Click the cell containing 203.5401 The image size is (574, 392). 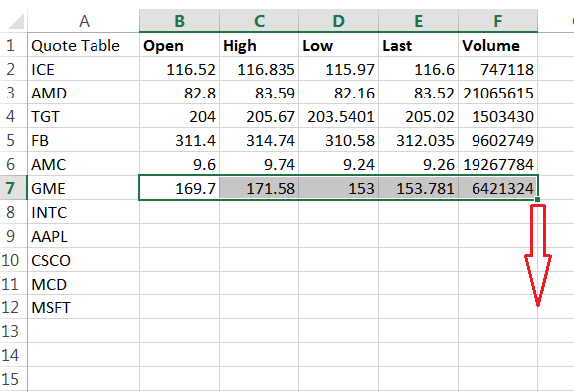(338, 116)
